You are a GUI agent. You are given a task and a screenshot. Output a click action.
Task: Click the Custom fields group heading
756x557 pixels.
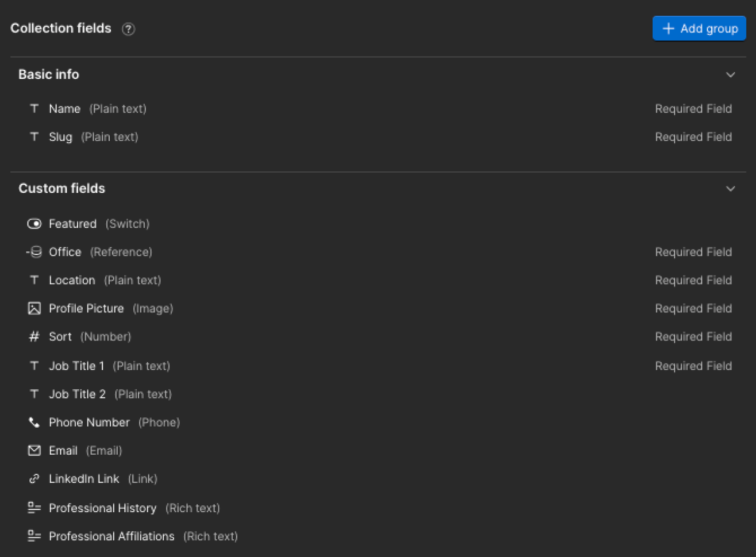coord(62,188)
